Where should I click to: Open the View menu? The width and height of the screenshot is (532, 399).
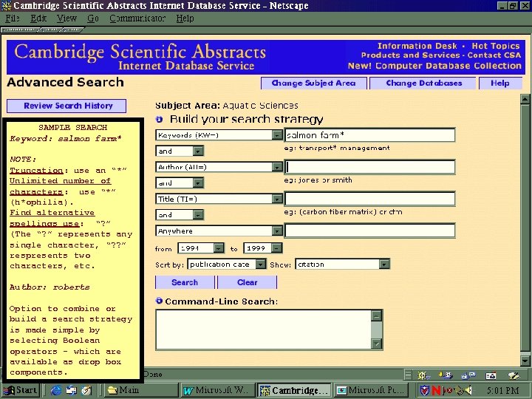point(66,18)
